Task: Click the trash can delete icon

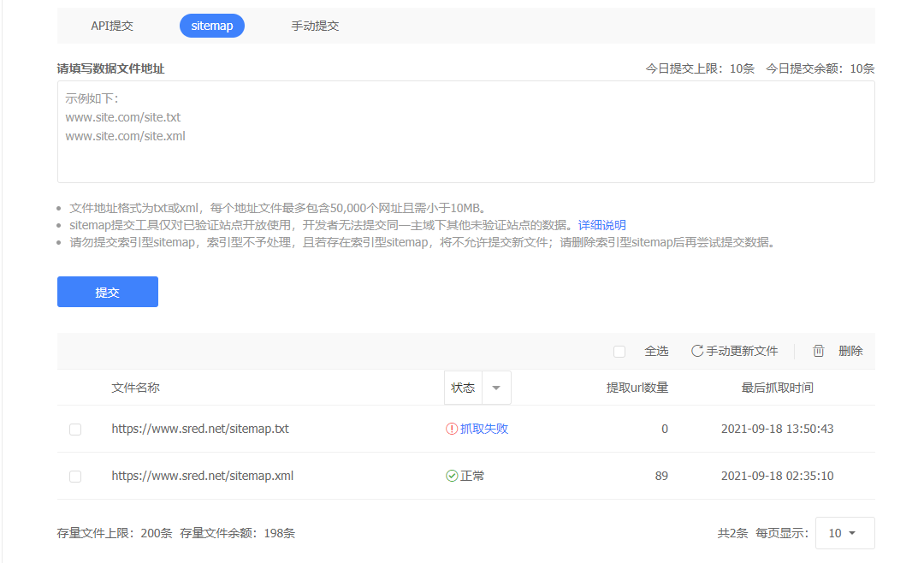Action: pos(819,351)
